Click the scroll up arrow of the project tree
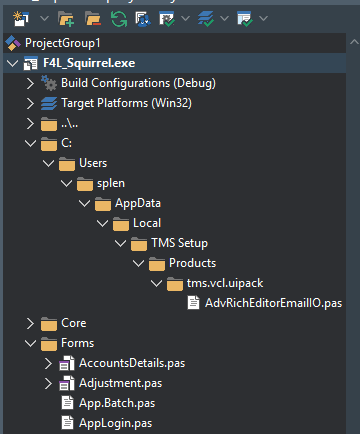This screenshot has height=434, width=360. pyautogui.click(x=354, y=42)
